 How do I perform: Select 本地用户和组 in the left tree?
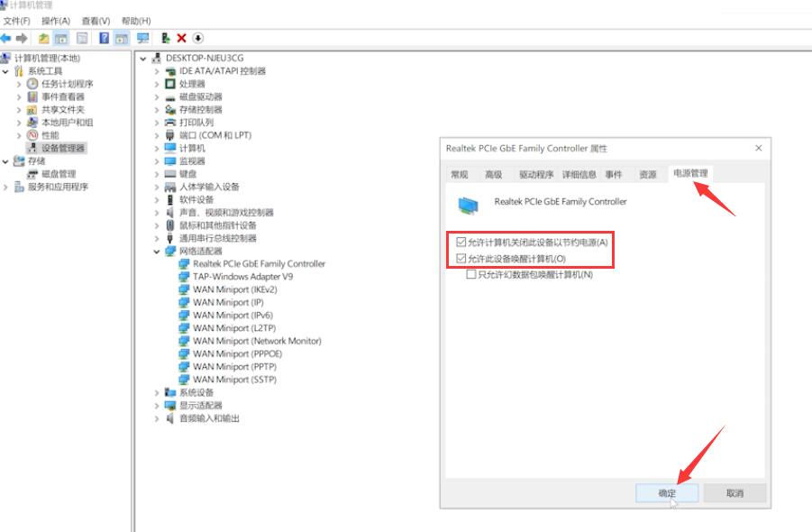pos(67,123)
